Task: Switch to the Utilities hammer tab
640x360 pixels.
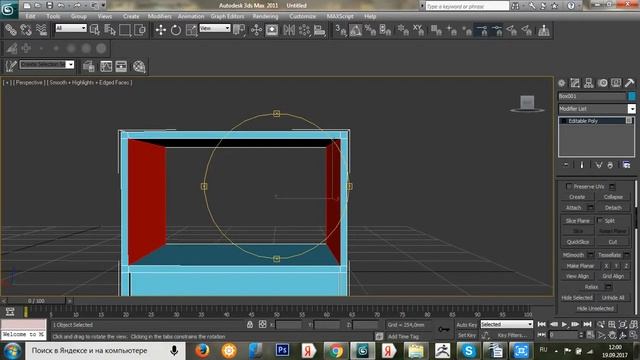Action: [x=629, y=83]
